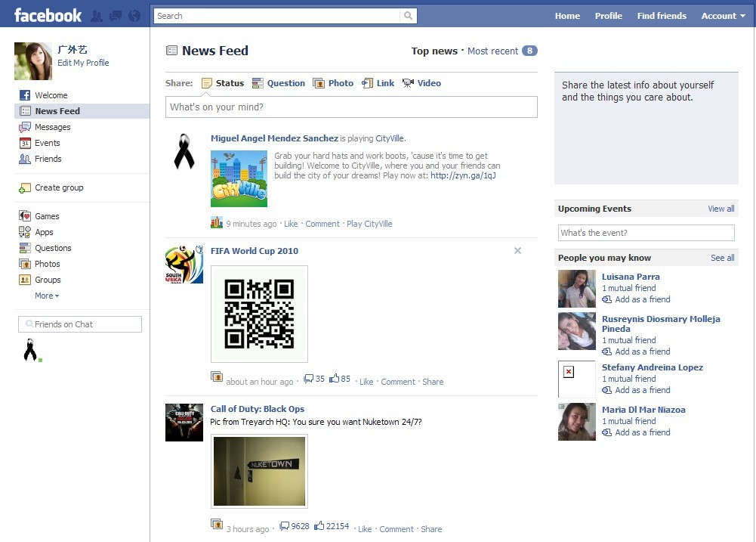756x542 pixels.
Task: Share a Video using the Video icon
Action: tap(408, 83)
